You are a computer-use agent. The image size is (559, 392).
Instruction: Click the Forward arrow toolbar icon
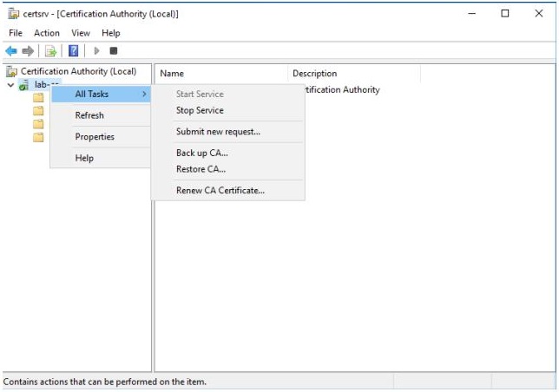[x=28, y=51]
